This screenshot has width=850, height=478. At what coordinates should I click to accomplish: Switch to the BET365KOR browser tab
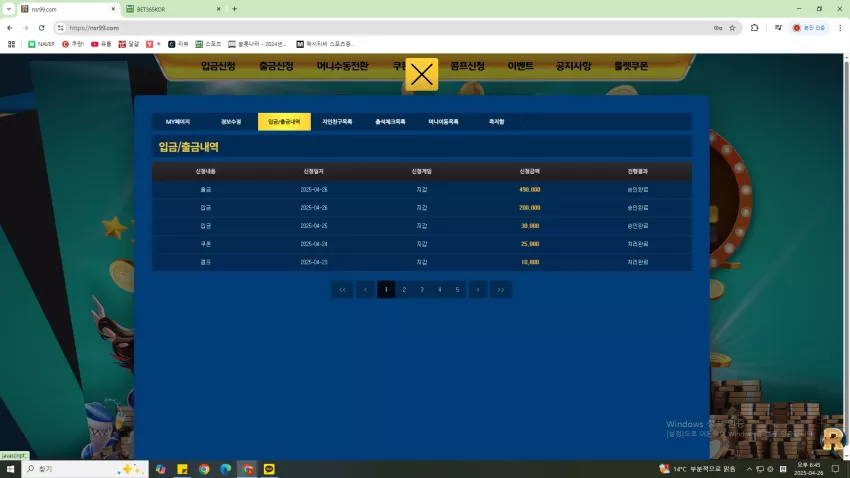click(173, 9)
